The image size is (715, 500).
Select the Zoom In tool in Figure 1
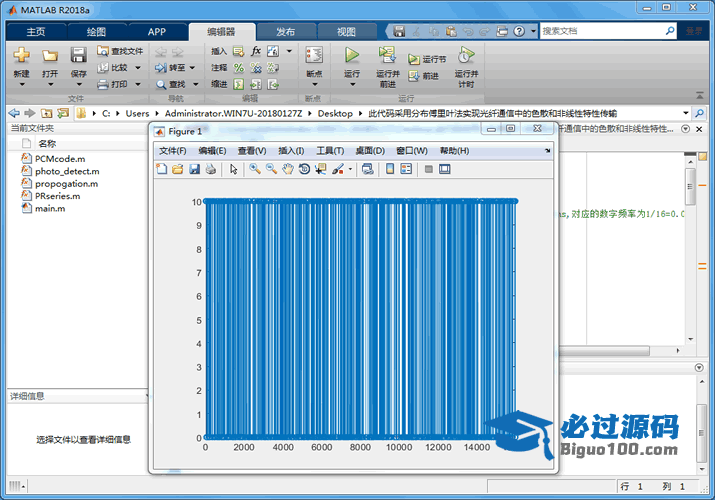(255, 169)
